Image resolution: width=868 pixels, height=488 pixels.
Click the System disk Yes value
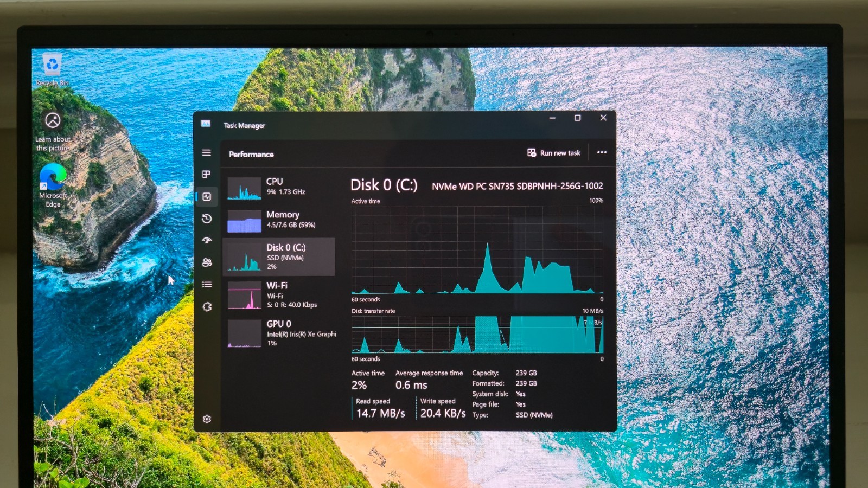click(x=521, y=394)
